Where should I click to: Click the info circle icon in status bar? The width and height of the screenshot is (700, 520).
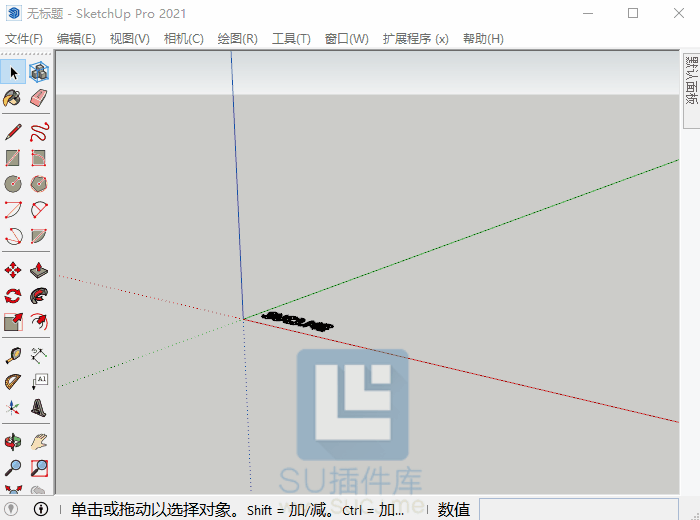click(x=41, y=509)
